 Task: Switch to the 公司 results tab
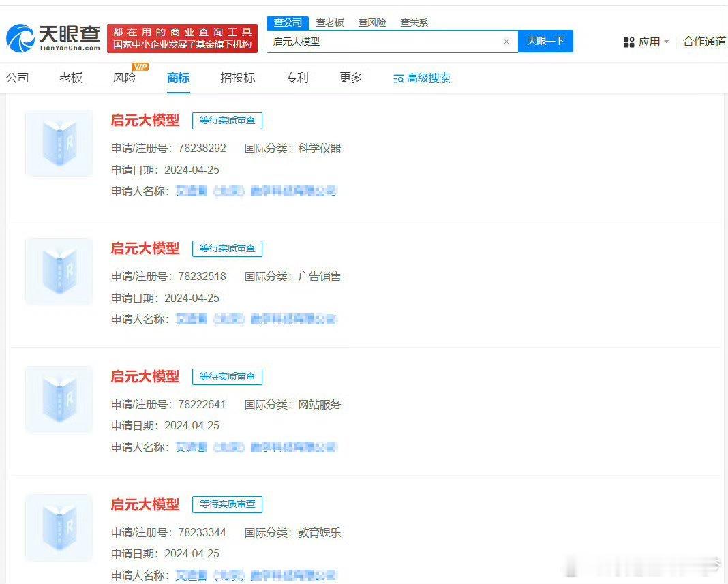point(18,78)
